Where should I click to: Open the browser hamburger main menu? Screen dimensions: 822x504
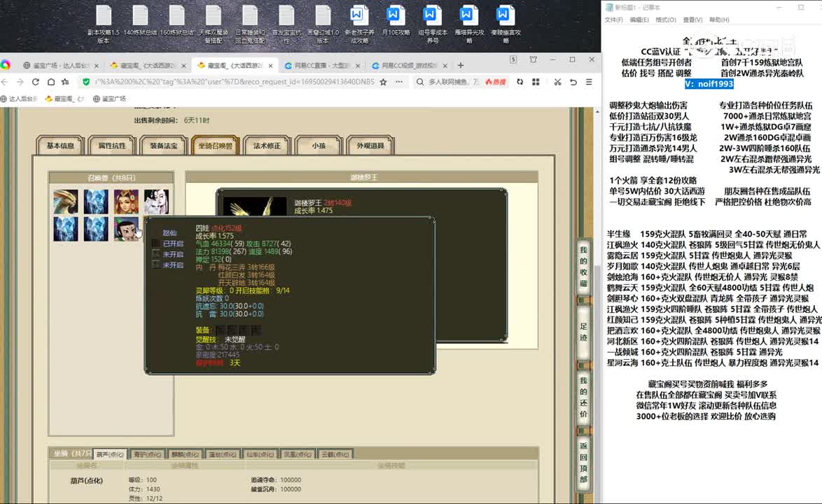pyautogui.click(x=589, y=82)
